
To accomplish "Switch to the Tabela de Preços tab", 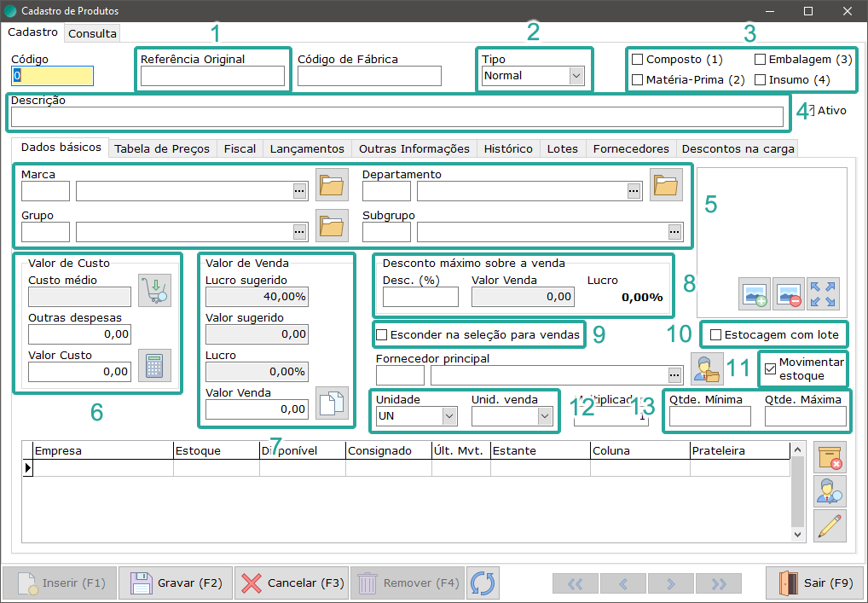I will (x=162, y=148).
